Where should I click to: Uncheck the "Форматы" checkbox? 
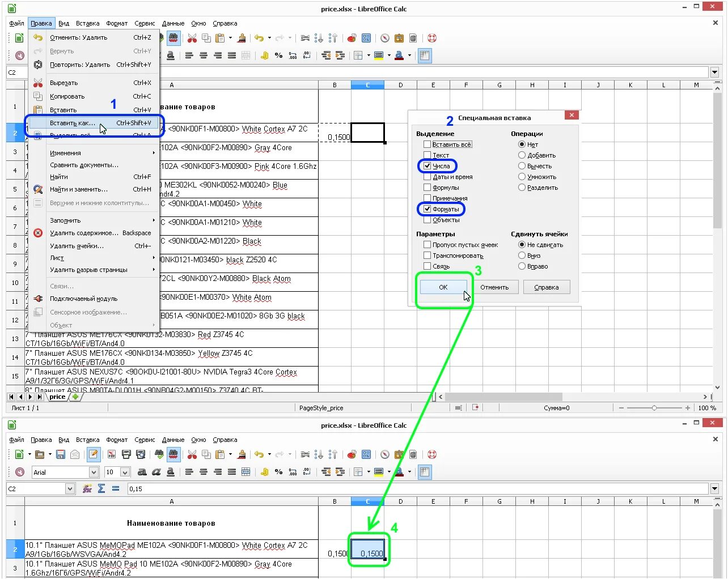427,209
